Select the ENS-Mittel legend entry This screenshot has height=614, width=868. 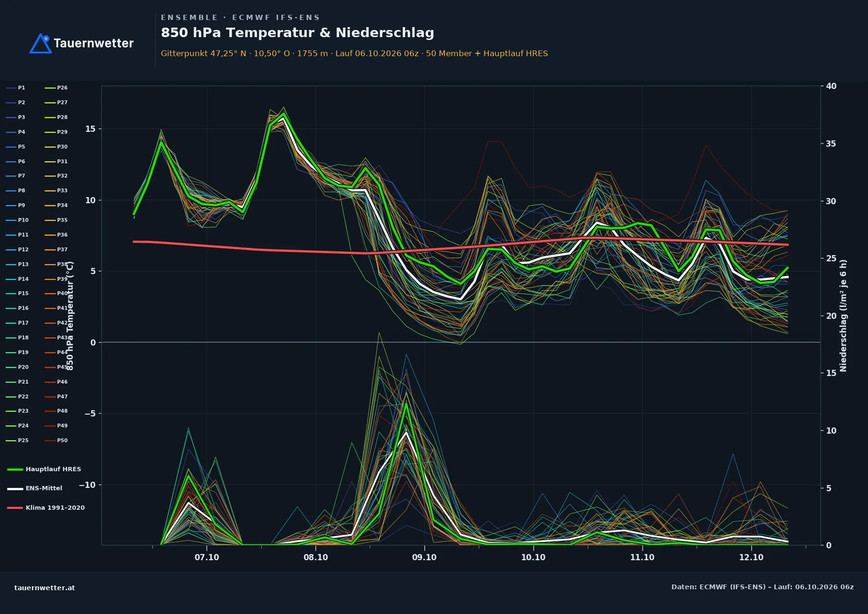tap(35, 488)
